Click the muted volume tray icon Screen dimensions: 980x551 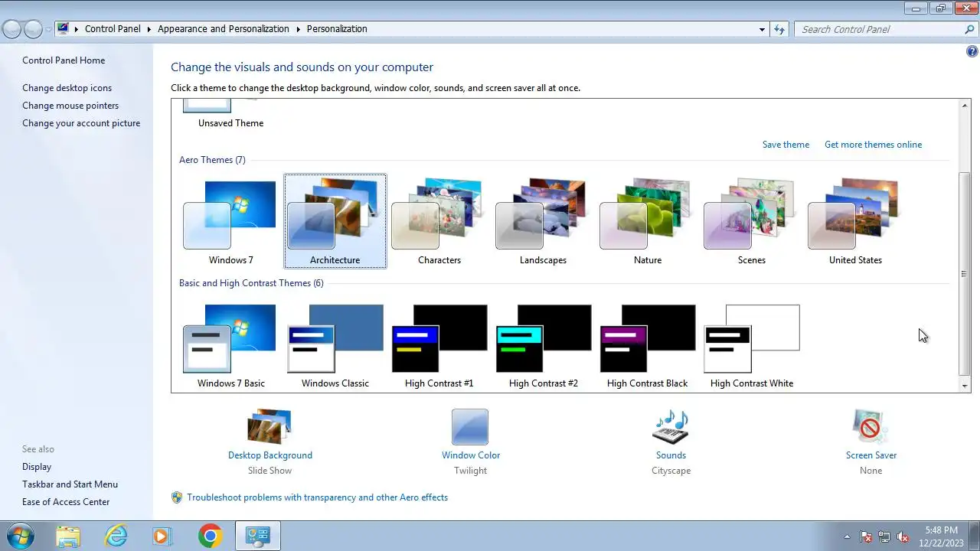tap(903, 536)
